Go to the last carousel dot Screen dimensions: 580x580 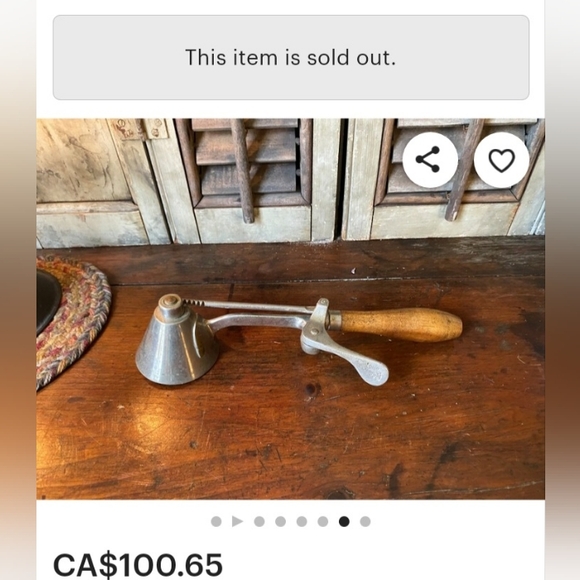(365, 522)
